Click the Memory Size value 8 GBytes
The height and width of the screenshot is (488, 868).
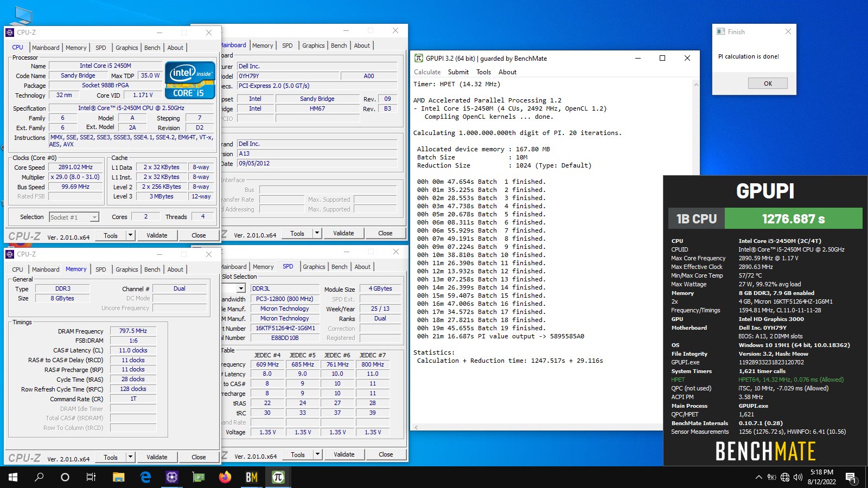click(62, 298)
